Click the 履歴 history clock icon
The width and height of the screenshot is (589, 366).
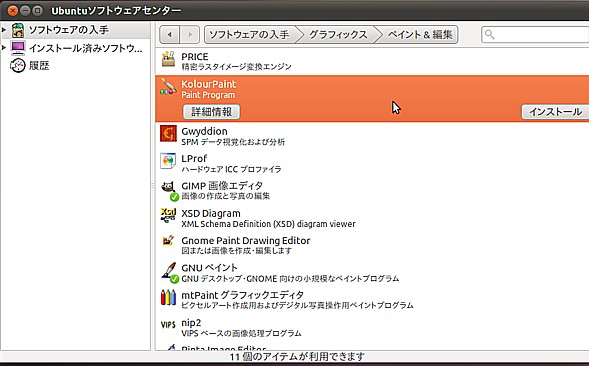click(18, 66)
